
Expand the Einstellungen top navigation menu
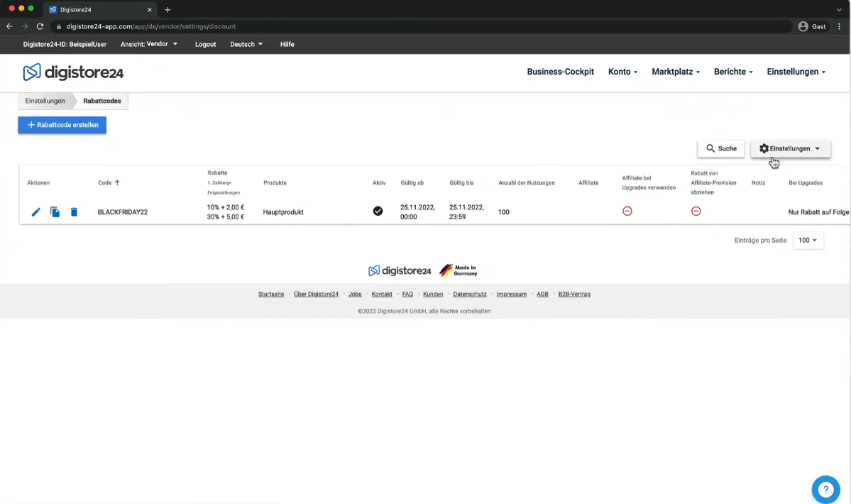[796, 72]
